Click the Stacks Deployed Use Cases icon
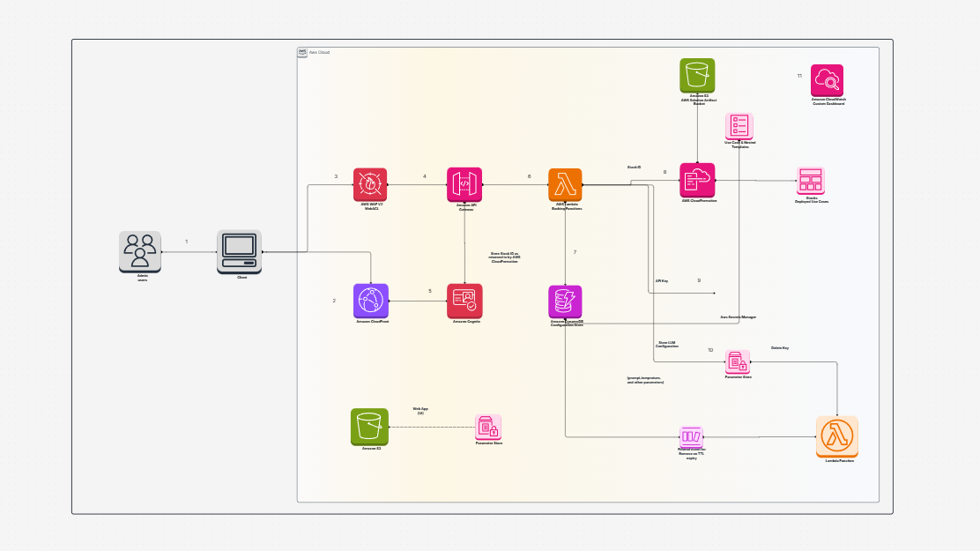The width and height of the screenshot is (980, 551). coord(811,181)
